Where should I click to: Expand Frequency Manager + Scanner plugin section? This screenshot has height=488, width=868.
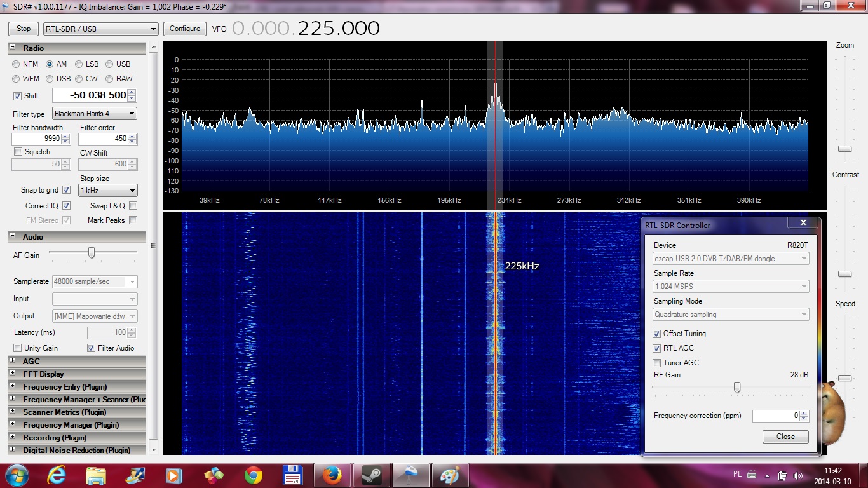[12, 398]
